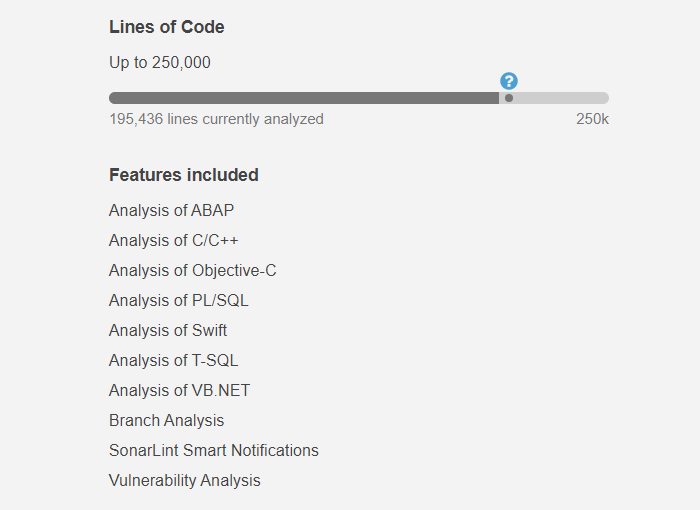Viewport: 700px width, 510px height.
Task: Click Analysis of T-SQL entry
Action: click(x=174, y=360)
